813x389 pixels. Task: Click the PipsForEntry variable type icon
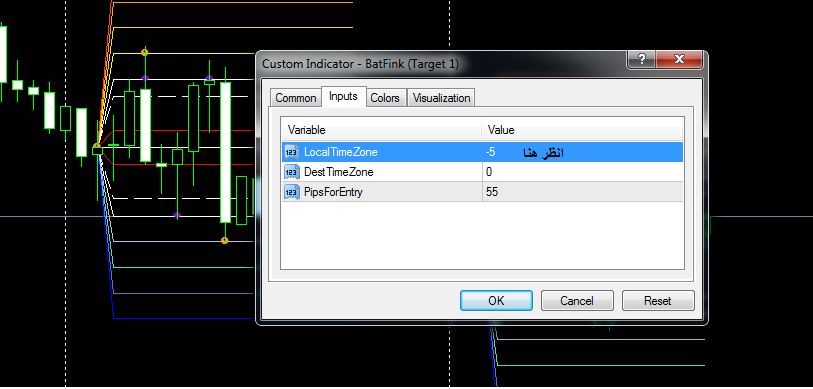pyautogui.click(x=292, y=192)
